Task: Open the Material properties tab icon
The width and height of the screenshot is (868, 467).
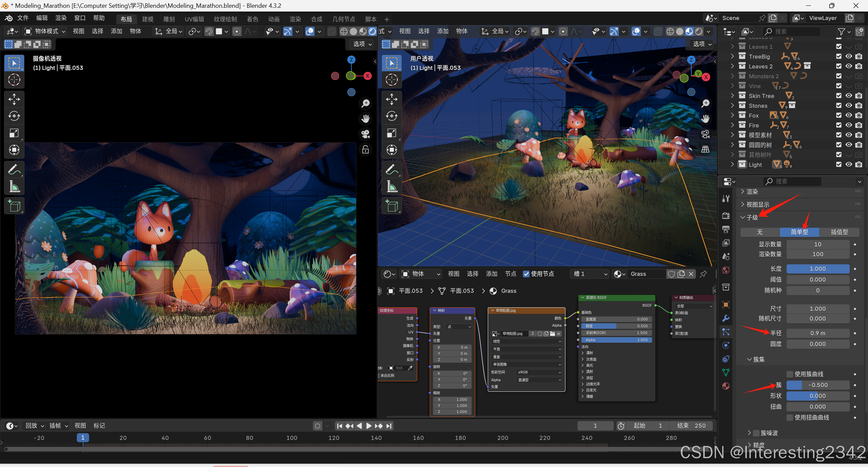Action: pos(726,386)
